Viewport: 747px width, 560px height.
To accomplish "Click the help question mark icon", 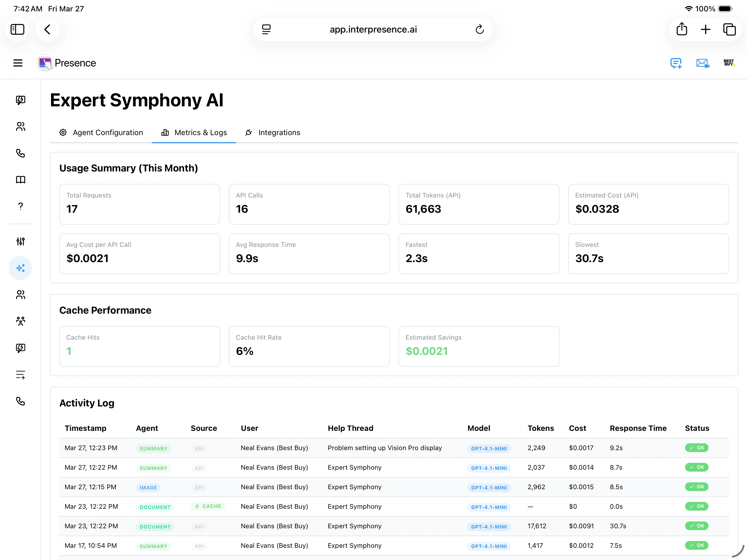I will pyautogui.click(x=20, y=206).
